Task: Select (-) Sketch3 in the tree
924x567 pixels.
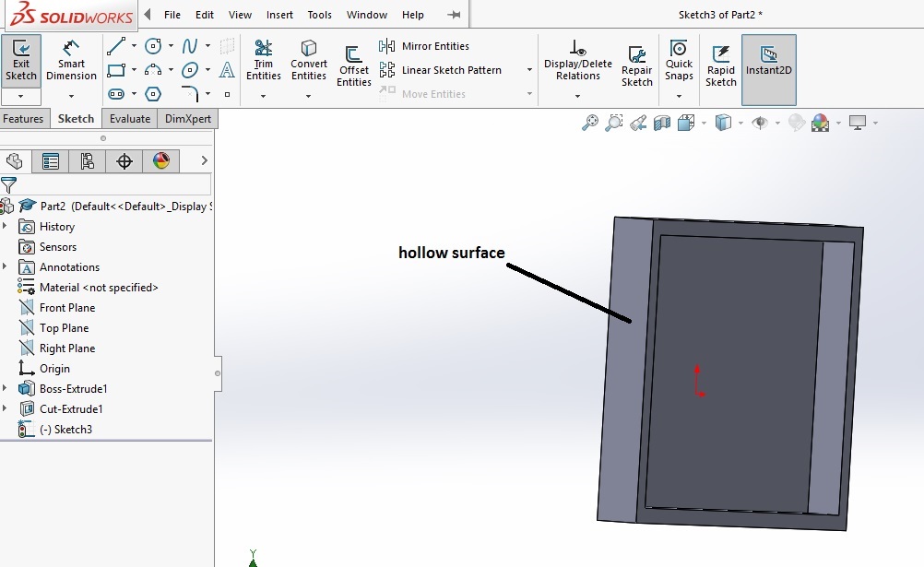Action: click(55, 429)
